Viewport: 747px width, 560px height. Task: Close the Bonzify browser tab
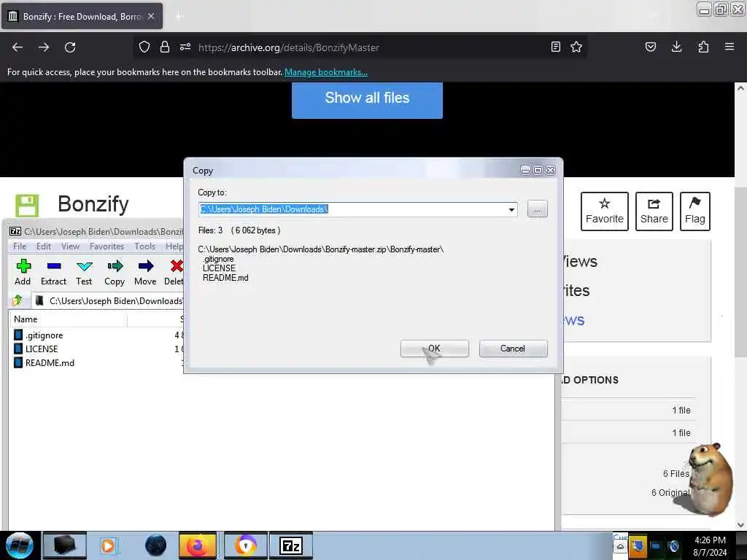(x=151, y=16)
